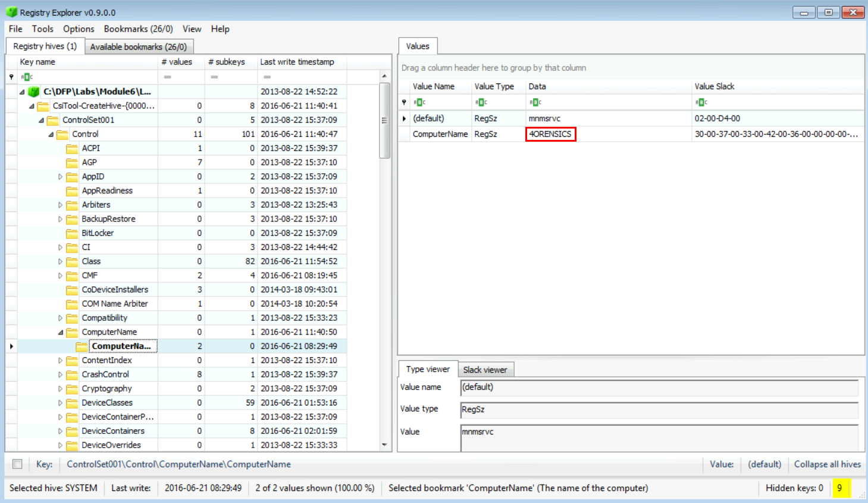Click the folder icon beside BitLocker

click(72, 233)
